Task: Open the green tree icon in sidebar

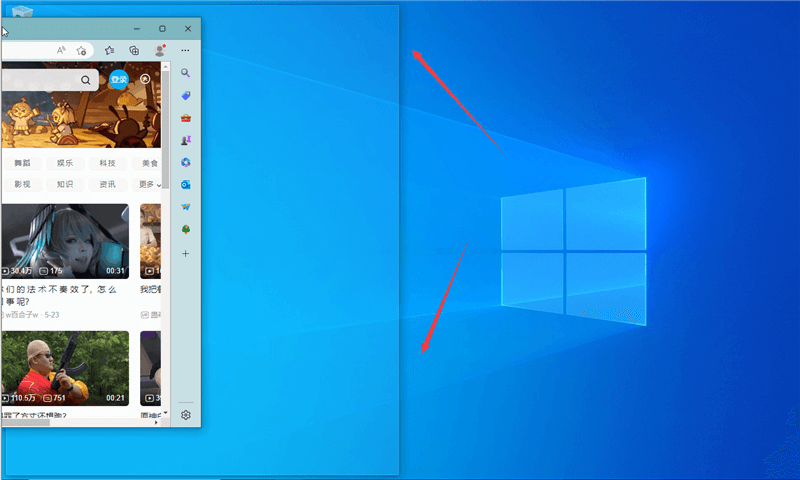Action: (x=185, y=230)
